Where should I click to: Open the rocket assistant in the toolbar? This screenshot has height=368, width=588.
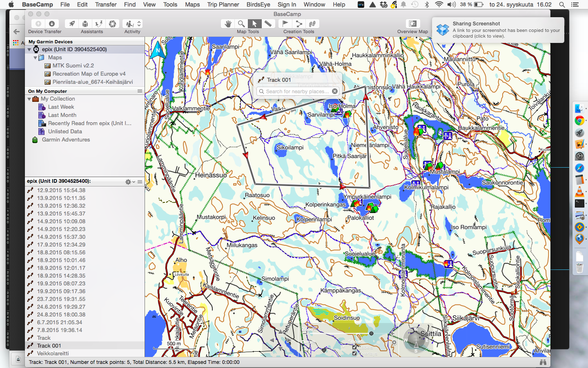pyautogui.click(x=71, y=24)
